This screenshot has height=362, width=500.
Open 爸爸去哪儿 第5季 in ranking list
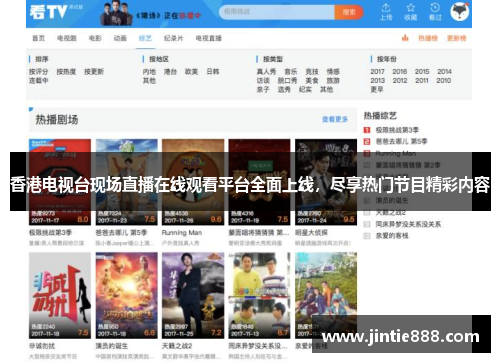pos(401,142)
